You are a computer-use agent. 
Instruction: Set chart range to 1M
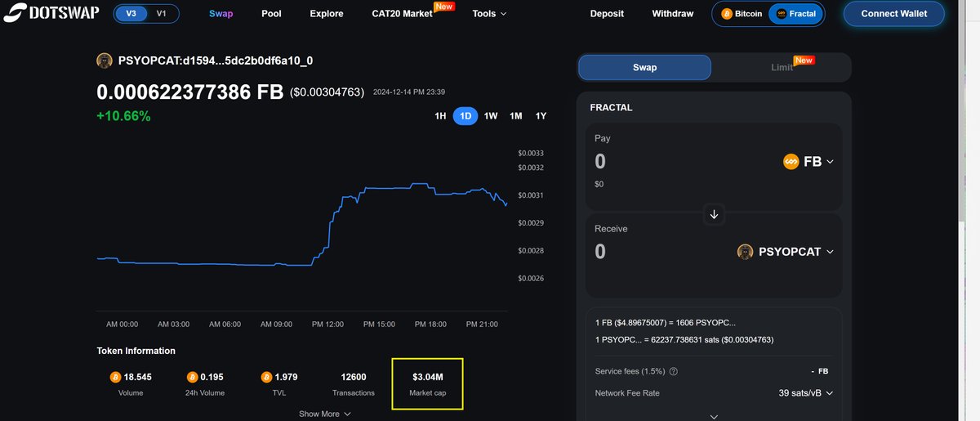[x=516, y=116]
